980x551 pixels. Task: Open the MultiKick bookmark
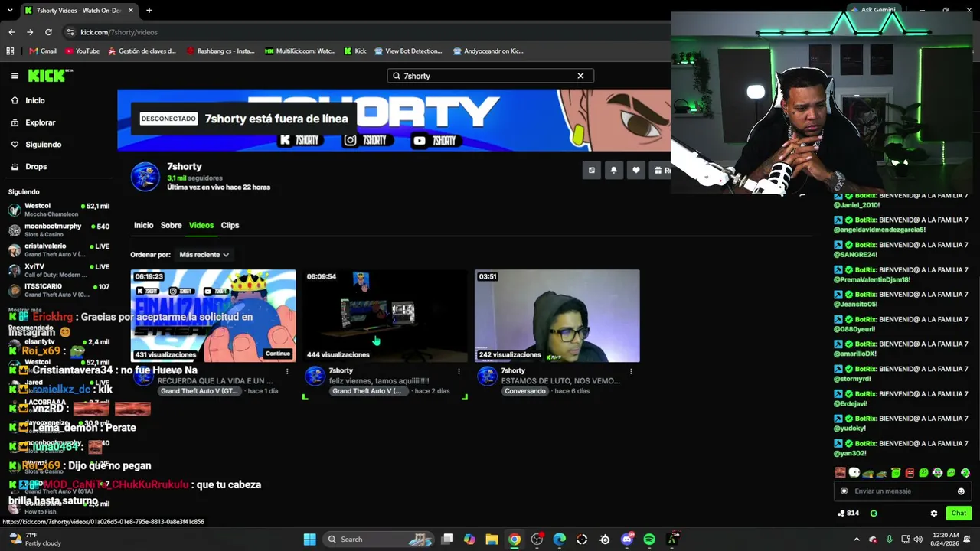click(300, 51)
